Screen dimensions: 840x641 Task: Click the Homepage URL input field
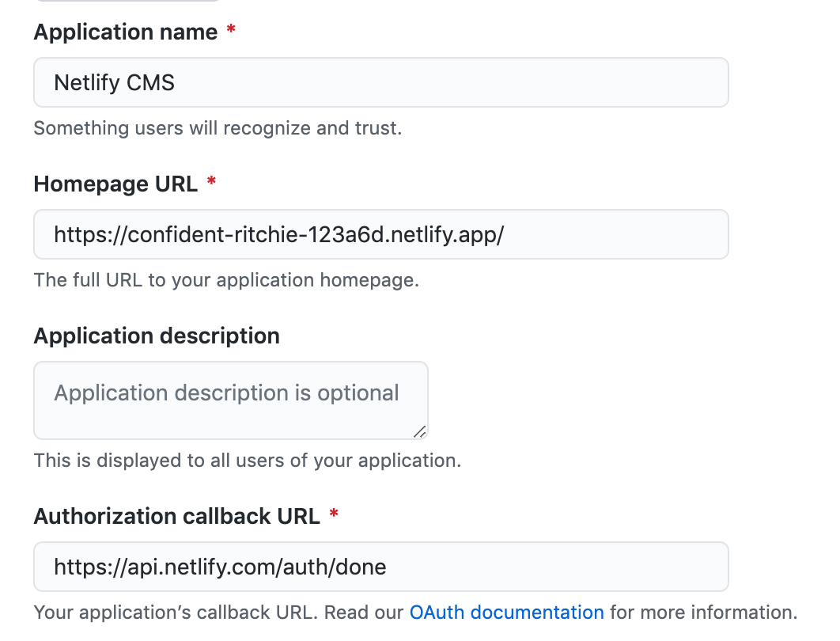click(x=381, y=234)
